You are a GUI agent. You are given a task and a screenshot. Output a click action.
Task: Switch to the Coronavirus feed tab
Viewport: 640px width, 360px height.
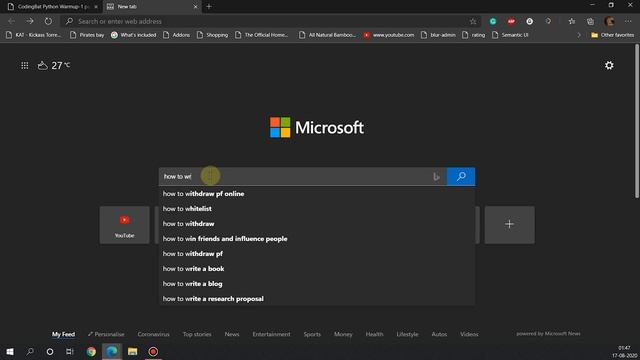pos(153,334)
